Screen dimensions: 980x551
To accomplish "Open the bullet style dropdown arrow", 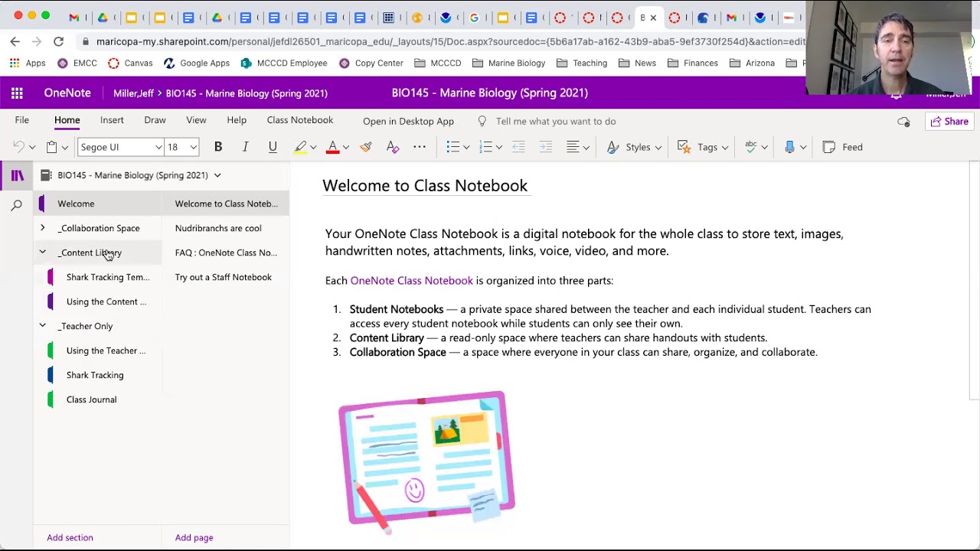I will (x=466, y=148).
